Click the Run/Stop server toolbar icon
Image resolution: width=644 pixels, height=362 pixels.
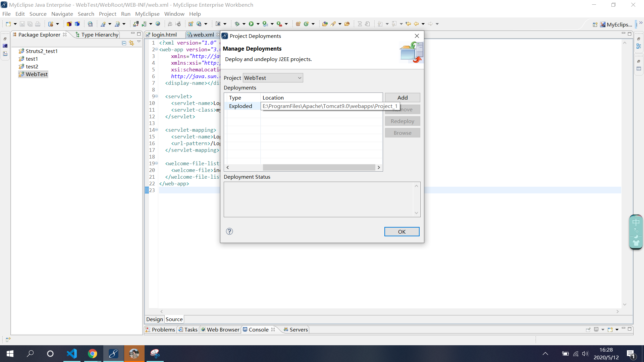144,24
